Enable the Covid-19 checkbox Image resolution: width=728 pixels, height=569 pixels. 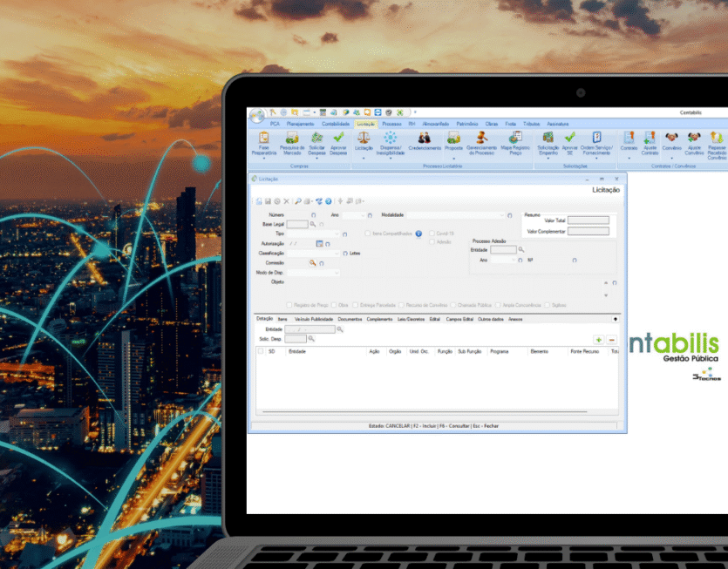tap(432, 234)
